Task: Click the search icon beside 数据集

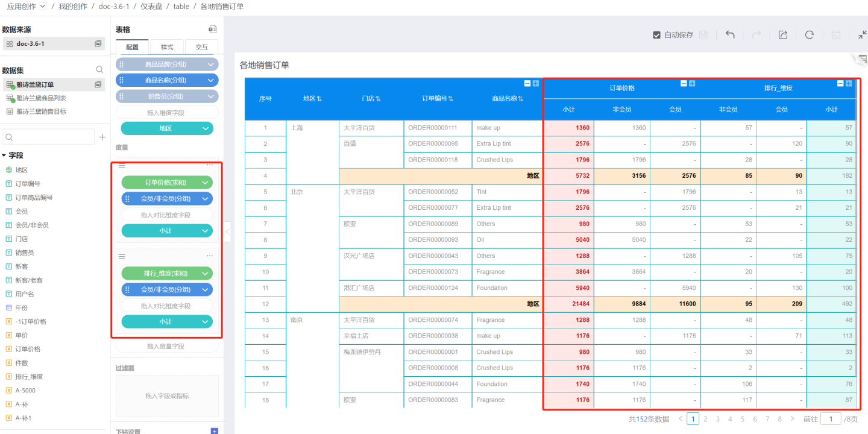Action: tap(100, 70)
